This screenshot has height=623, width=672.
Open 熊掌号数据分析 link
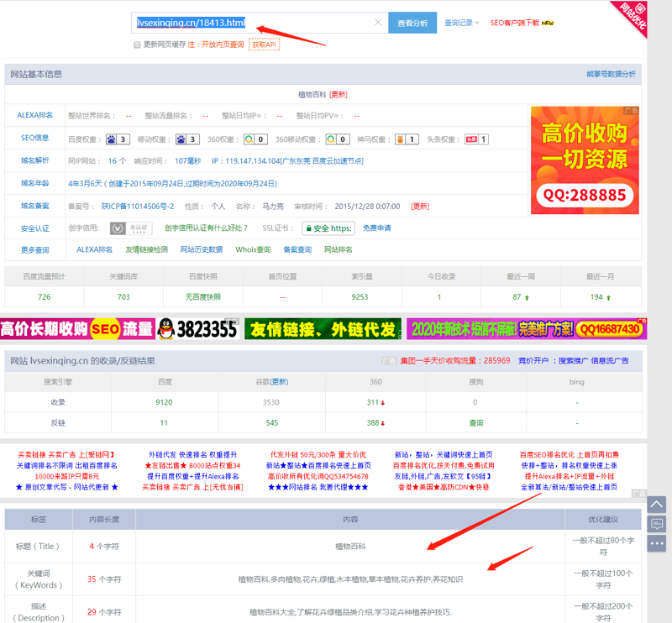[x=612, y=74]
